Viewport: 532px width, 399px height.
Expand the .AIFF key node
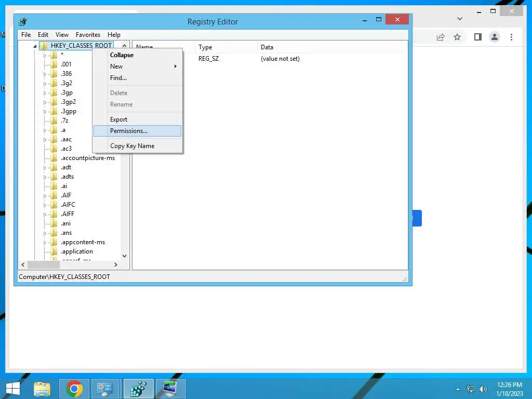click(45, 215)
